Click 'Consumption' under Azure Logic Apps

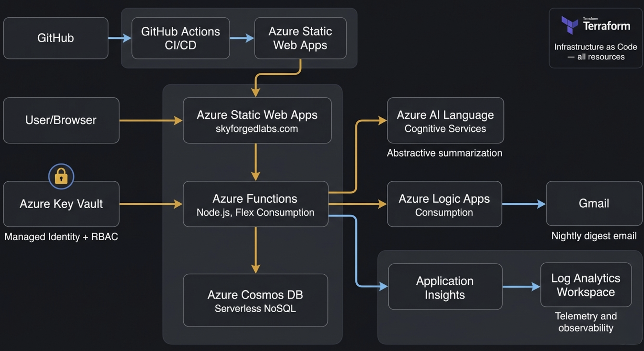pyautogui.click(x=444, y=213)
